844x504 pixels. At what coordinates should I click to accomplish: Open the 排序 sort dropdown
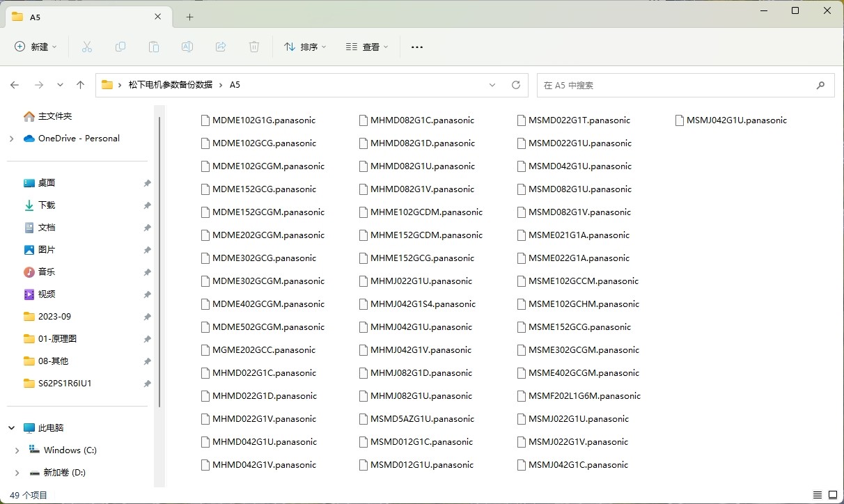pyautogui.click(x=305, y=47)
